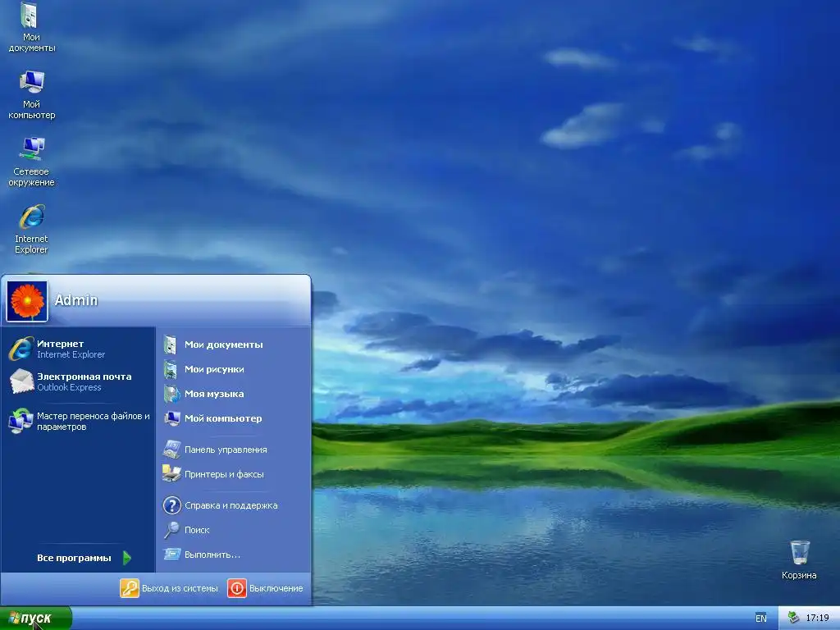Image resolution: width=840 pixels, height=630 pixels.
Task: Click the Admin user picture
Action: 27,301
